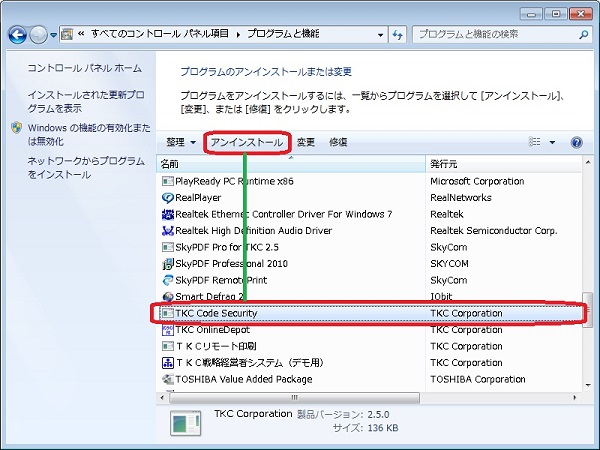Click the horizontal scrollbar thumb
This screenshot has width=600, height=450.
[294, 398]
